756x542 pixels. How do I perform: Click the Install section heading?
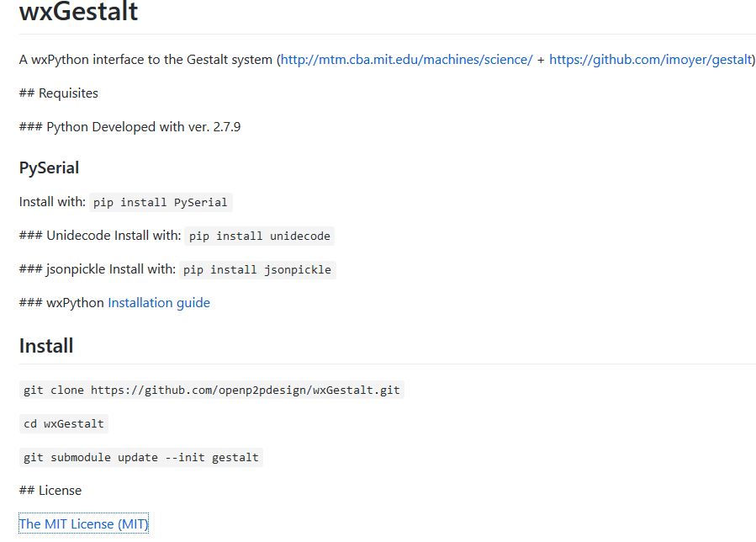tap(46, 346)
